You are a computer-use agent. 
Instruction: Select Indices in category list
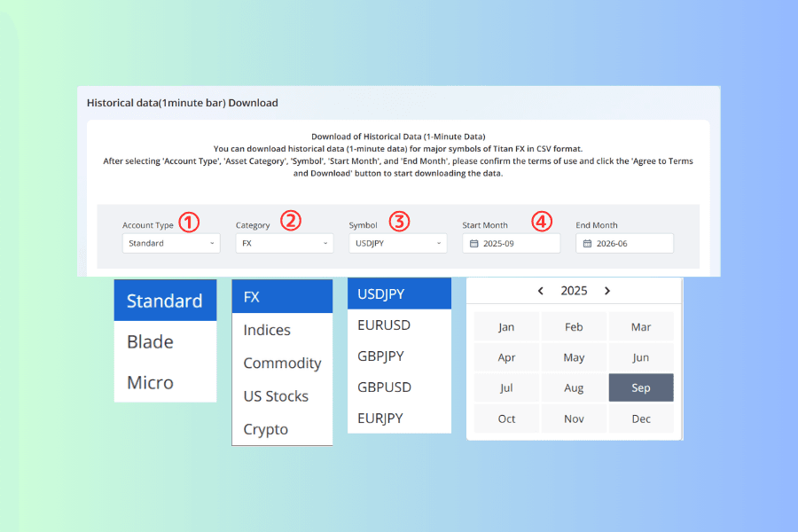[x=283, y=330]
